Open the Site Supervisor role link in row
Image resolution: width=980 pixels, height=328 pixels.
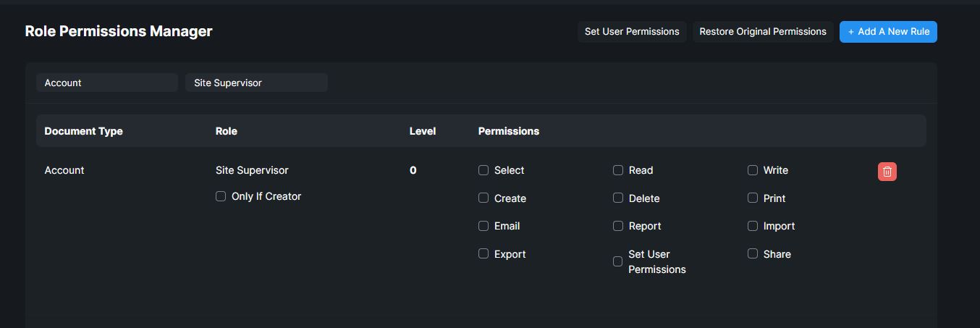point(252,170)
